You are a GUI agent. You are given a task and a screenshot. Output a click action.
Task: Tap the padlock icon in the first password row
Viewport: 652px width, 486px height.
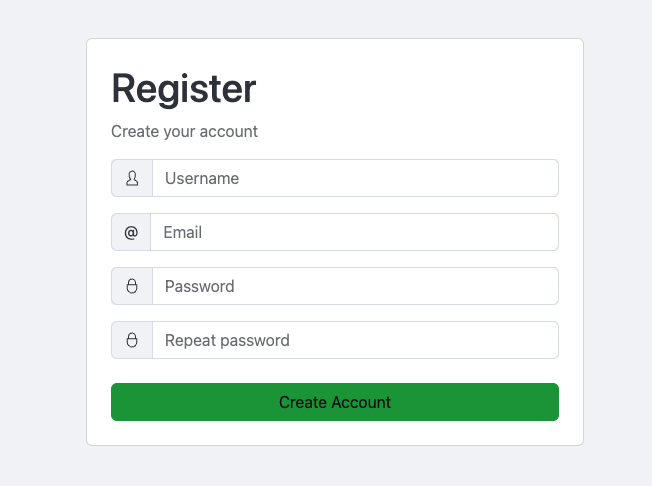pyautogui.click(x=132, y=286)
